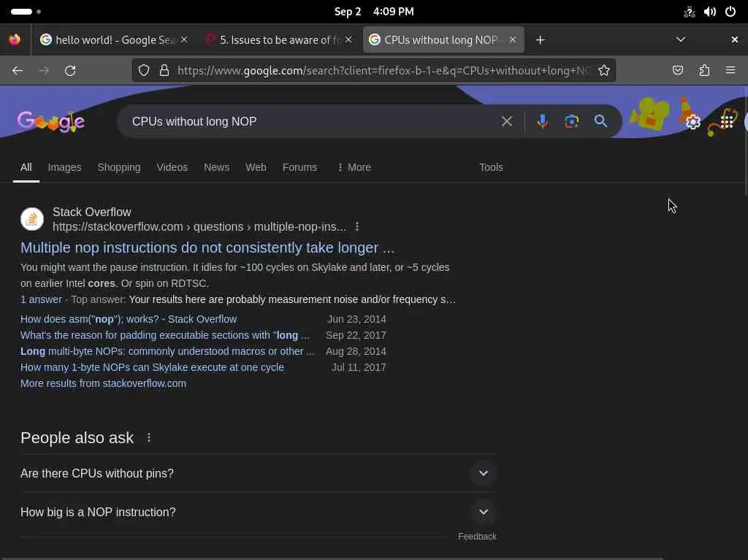Viewport: 748px width, 560px height.
Task: Open 'Multiple nop instructions do not consistently take longer' result
Action: coord(207,248)
